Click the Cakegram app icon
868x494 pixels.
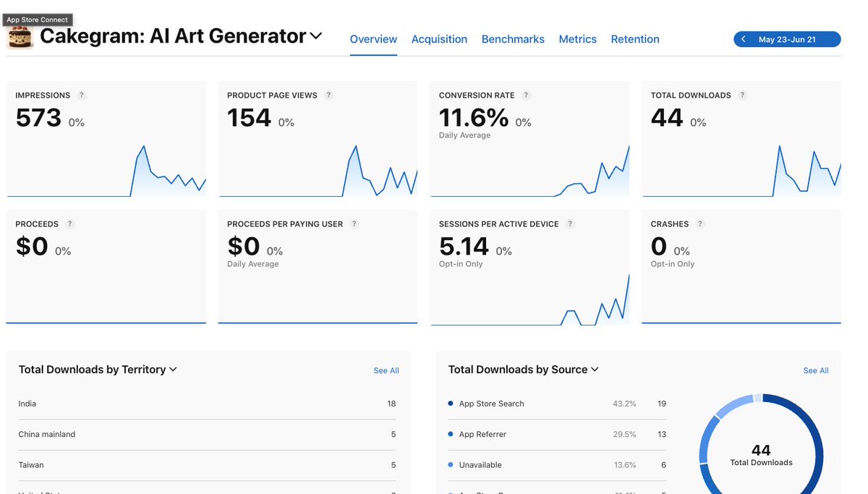coord(20,38)
